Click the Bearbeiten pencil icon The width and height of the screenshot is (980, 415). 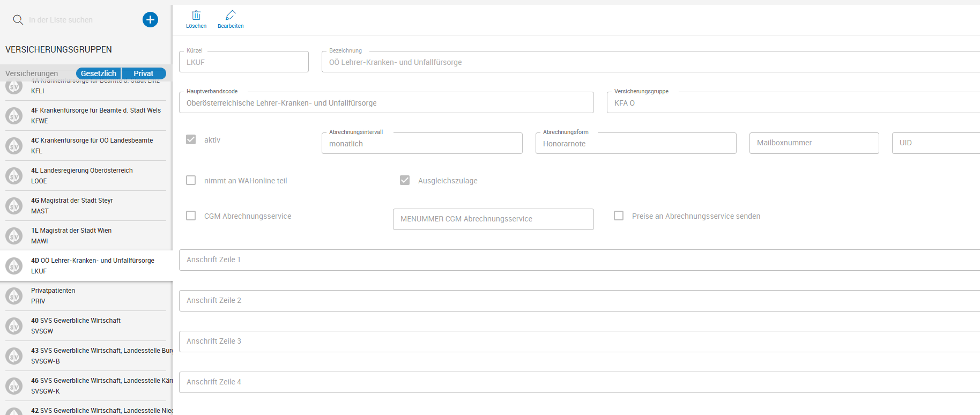point(231,15)
